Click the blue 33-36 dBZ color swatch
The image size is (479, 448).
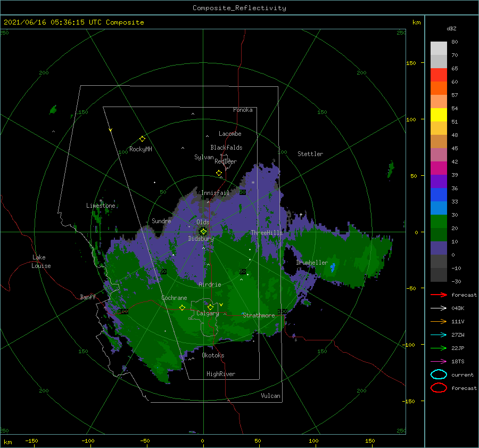[439, 195]
